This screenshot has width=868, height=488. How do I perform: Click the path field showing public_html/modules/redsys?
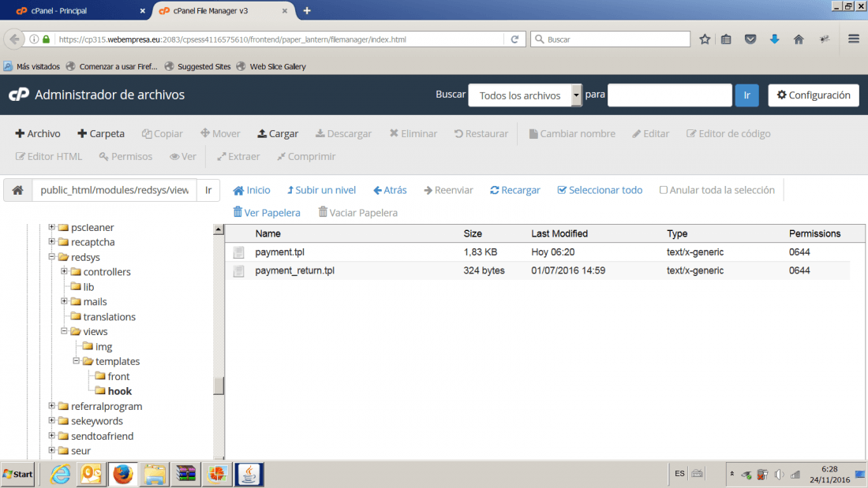(114, 190)
